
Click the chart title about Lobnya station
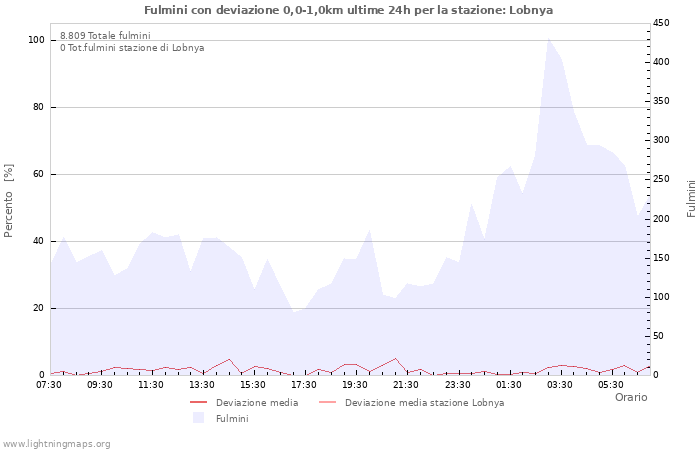pos(348,10)
